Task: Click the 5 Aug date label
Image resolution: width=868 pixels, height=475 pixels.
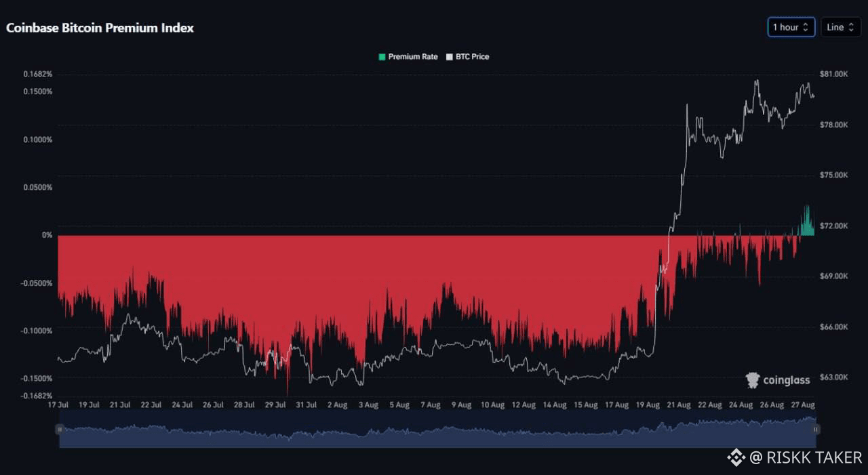Action: [x=399, y=405]
